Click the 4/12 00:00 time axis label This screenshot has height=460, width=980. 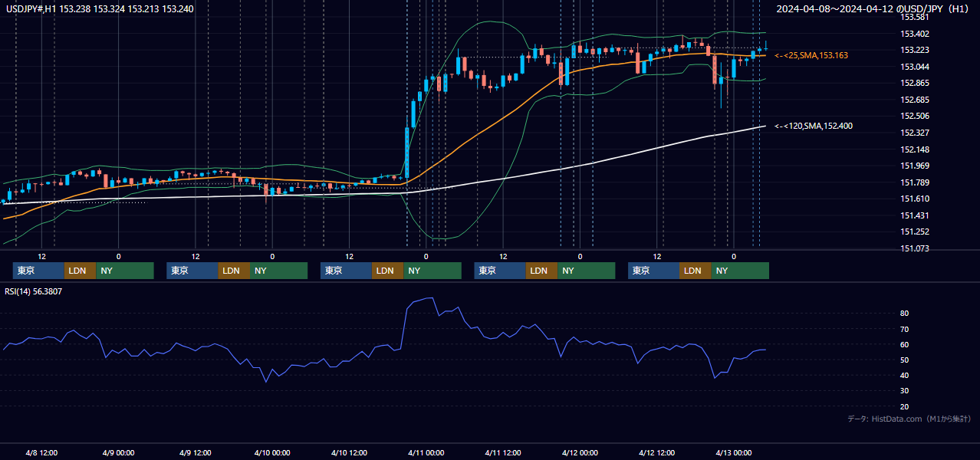click(x=580, y=452)
